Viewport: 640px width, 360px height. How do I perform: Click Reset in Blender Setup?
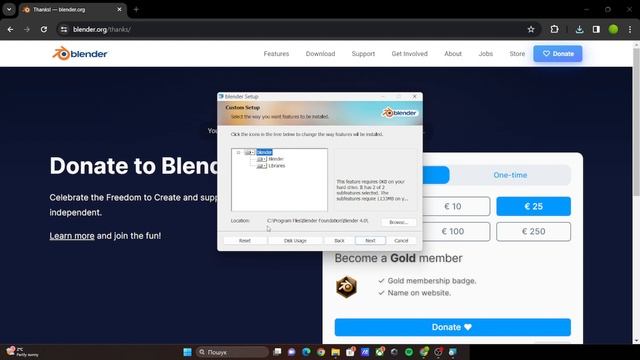[x=245, y=241]
